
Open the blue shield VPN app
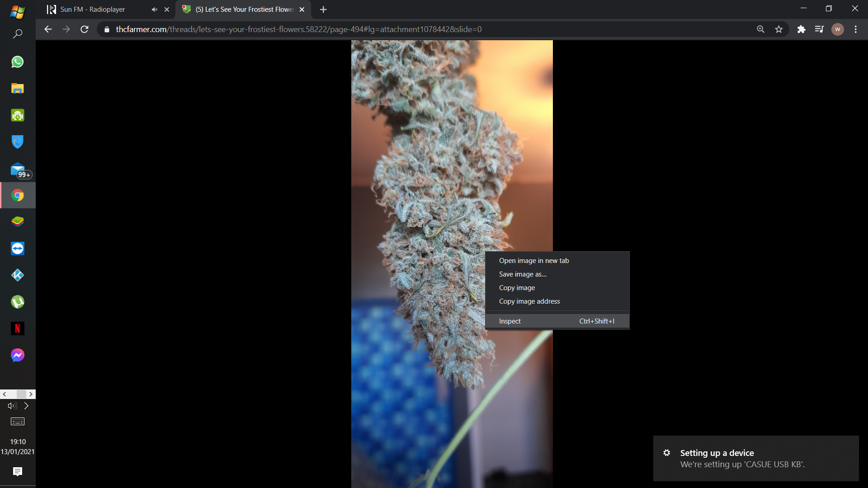17,142
